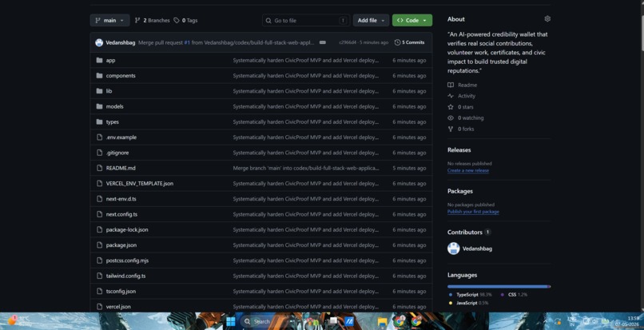Screen dimensions: 644x330
Task: View 0 watching link
Action: (x=466, y=118)
